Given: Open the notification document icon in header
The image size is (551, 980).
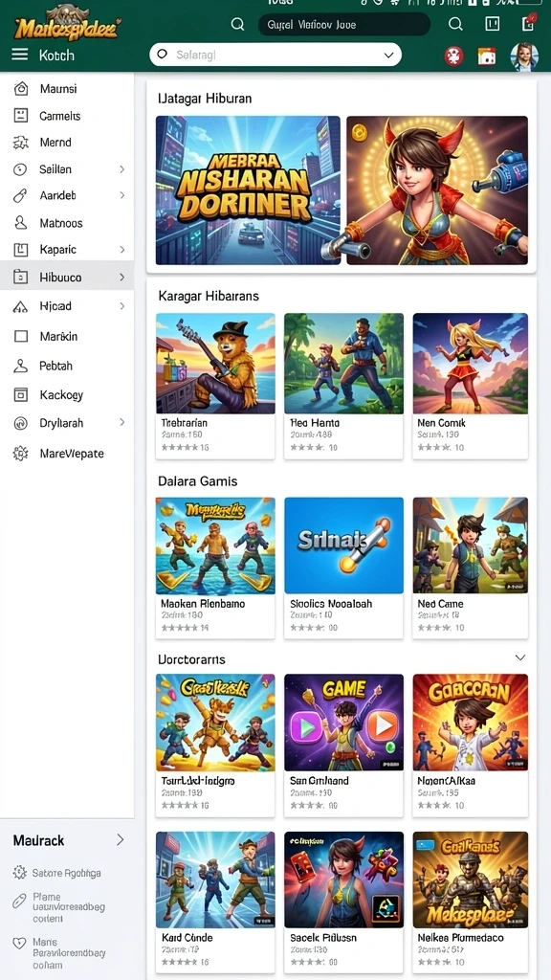Looking at the screenshot, I should pos(528,23).
